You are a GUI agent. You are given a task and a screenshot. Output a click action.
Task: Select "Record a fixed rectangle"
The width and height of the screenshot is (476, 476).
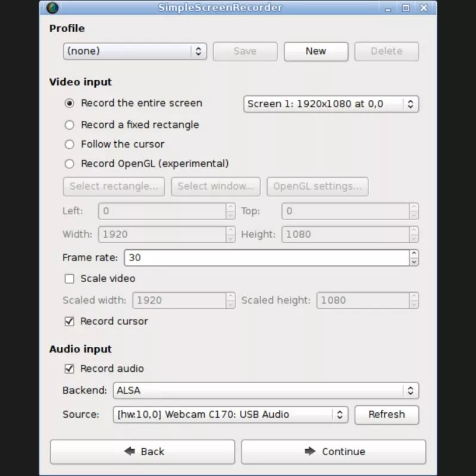[70, 125]
